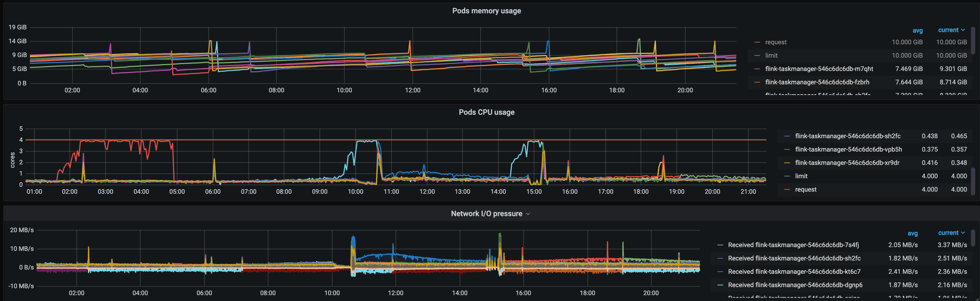Toggle Received flink-taskmanager kt6c7 series visibility
Image resolution: width=980 pixels, height=301 pixels.
point(794,272)
